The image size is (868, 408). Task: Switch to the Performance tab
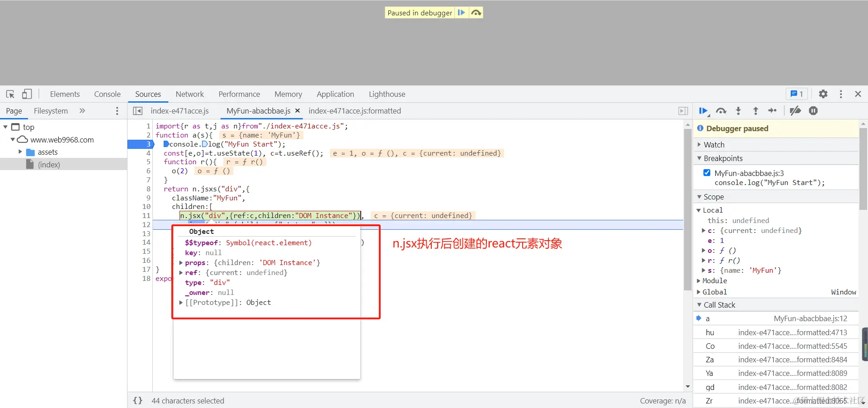(x=239, y=94)
